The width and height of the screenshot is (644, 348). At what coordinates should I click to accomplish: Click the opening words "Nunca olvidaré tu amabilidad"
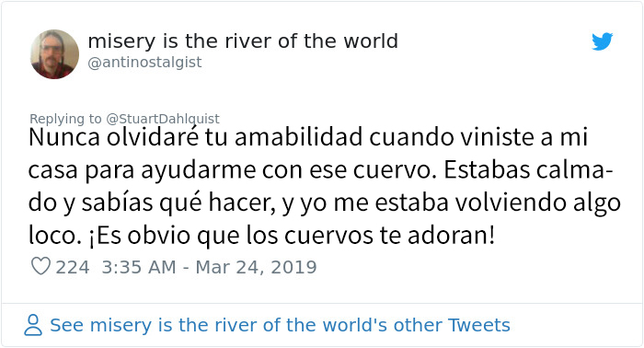click(x=195, y=137)
